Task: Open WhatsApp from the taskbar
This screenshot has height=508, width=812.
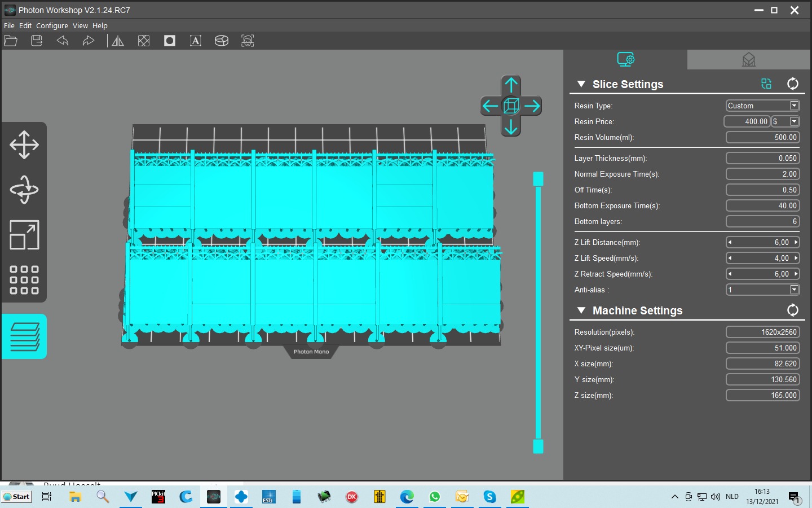Action: (435, 497)
